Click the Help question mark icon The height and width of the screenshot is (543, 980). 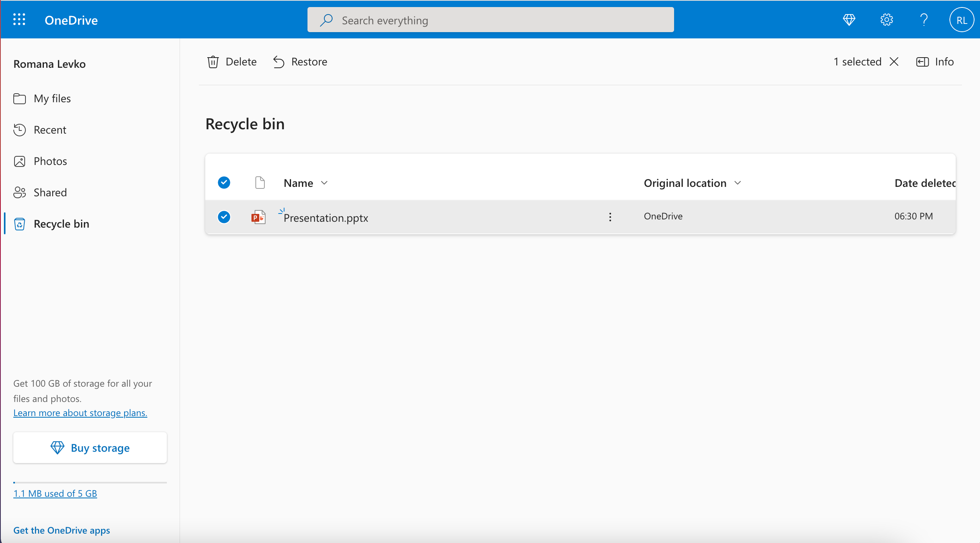[923, 20]
